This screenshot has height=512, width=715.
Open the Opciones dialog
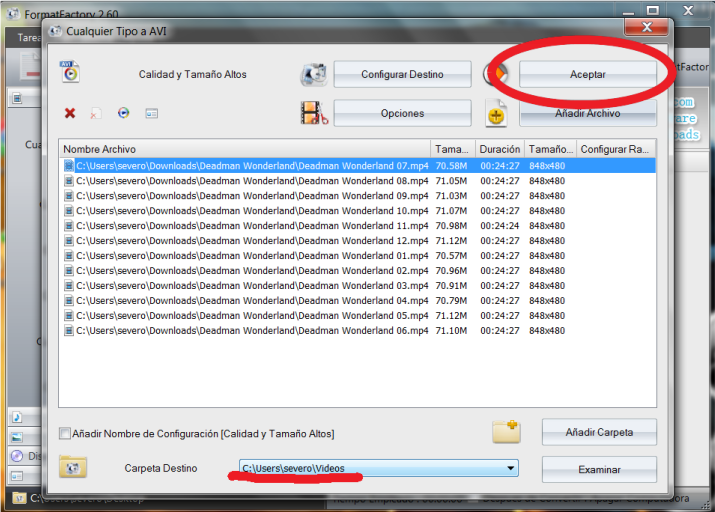402,113
